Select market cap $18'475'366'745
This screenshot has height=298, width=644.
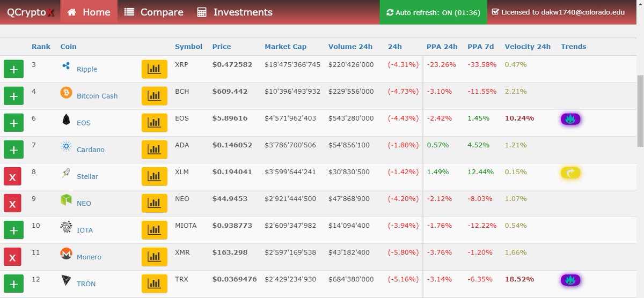pyautogui.click(x=292, y=64)
